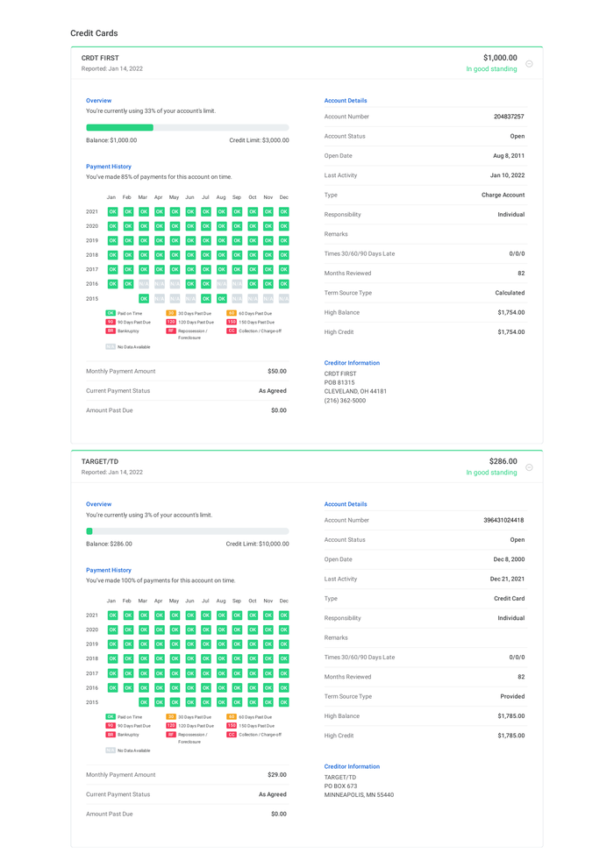Open Payment History heading in TARGET/TD card

tap(109, 570)
